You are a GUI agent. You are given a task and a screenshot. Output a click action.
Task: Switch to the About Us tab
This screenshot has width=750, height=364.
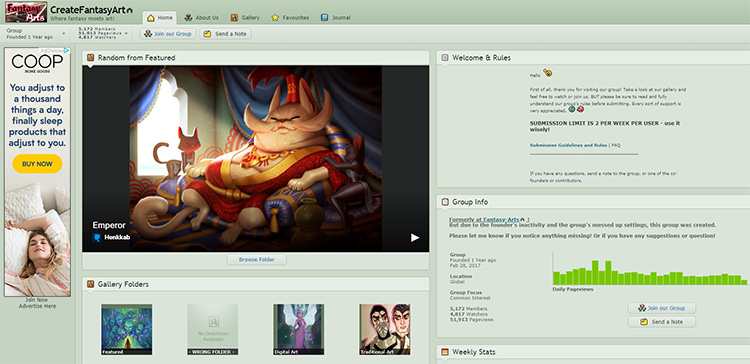point(201,18)
